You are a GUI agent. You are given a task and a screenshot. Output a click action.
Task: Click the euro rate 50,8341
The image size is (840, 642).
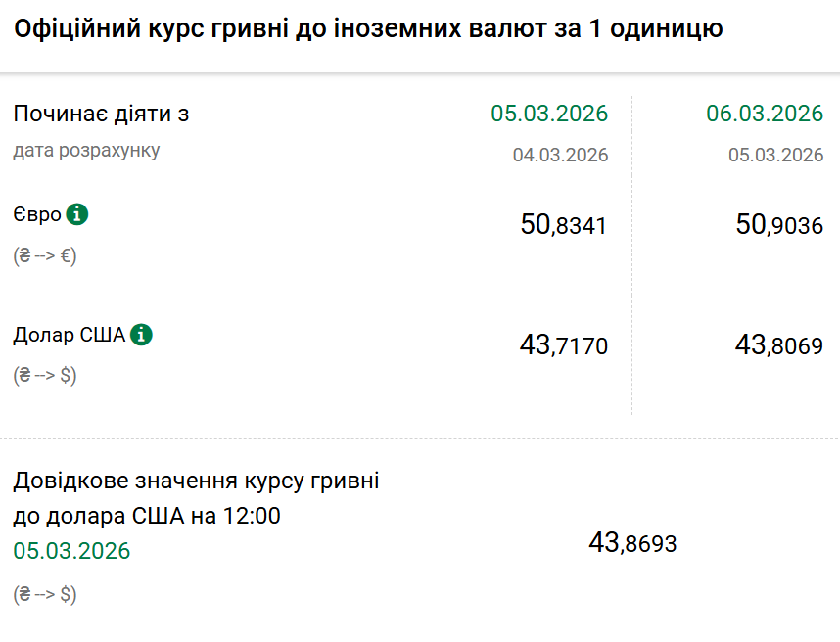563,226
